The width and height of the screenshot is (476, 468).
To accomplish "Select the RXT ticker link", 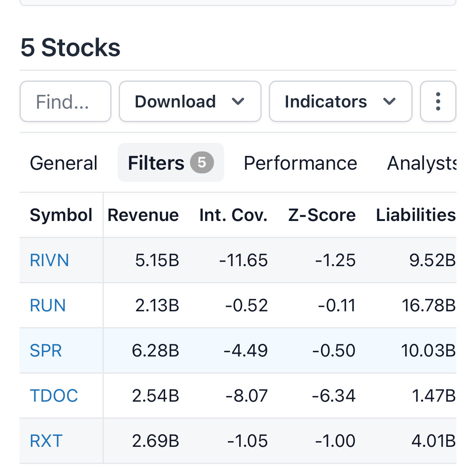I will coord(46,441).
